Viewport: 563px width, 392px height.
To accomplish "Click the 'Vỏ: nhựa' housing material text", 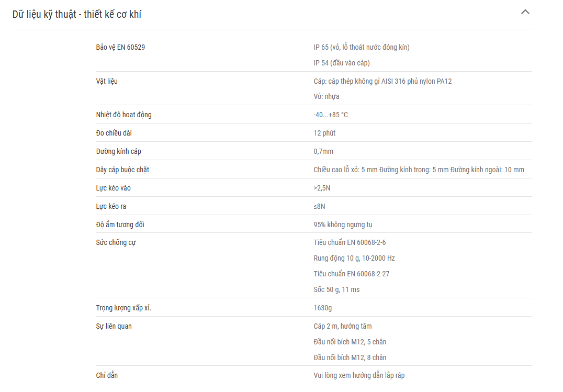I will click(x=326, y=96).
